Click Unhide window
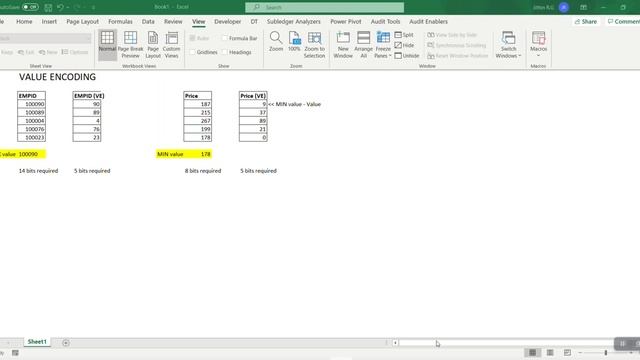 [407, 56]
